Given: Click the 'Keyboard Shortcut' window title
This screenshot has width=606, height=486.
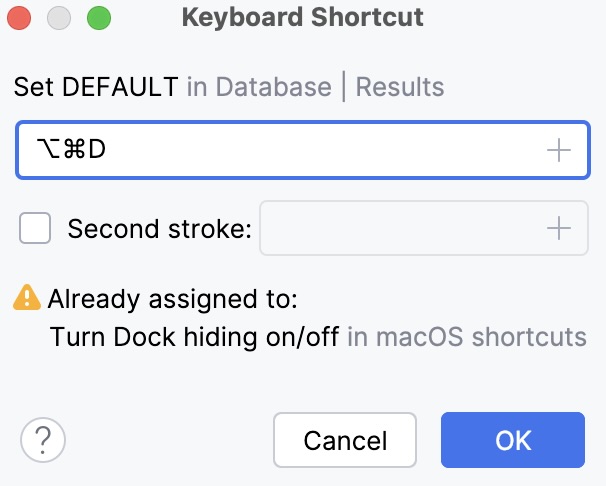Looking at the screenshot, I should (303, 17).
